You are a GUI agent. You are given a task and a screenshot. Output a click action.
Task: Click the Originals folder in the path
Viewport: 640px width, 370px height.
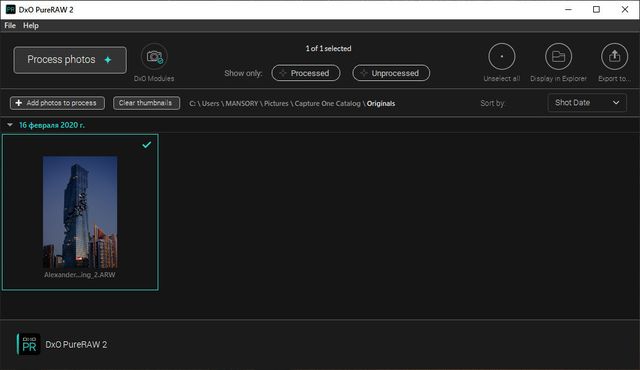381,104
